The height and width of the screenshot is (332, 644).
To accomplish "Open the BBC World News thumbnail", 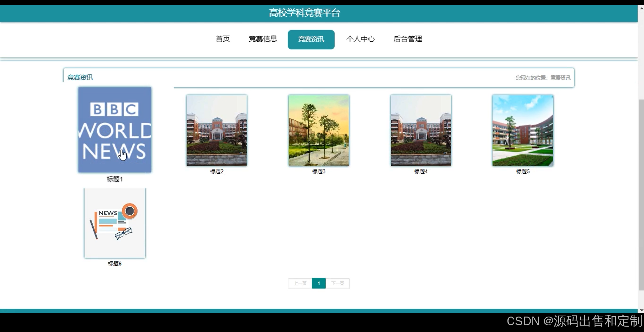I will [x=115, y=130].
